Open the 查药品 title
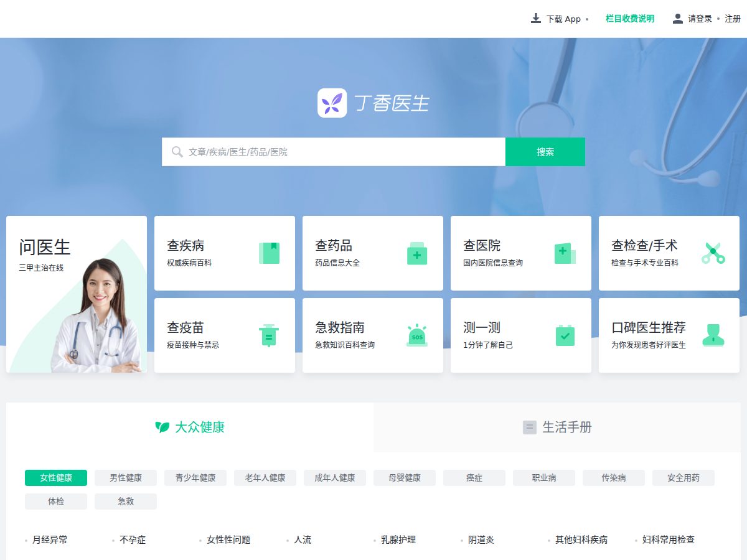The image size is (747, 560). click(334, 245)
